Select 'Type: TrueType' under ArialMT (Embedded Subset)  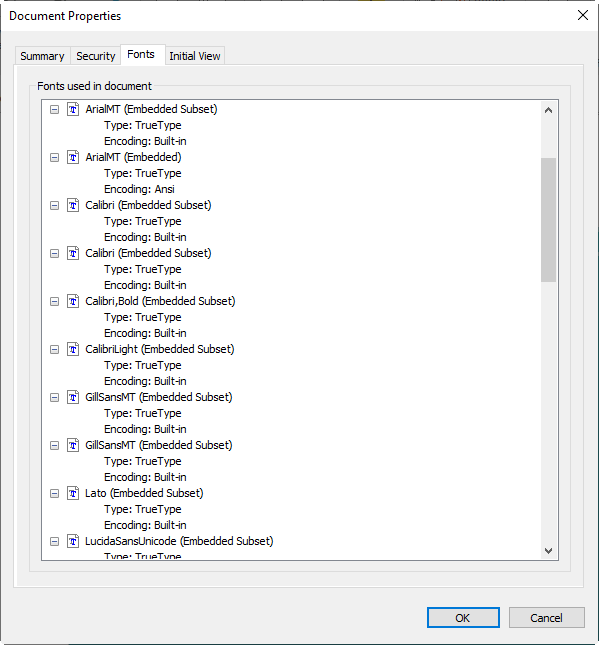[143, 125]
